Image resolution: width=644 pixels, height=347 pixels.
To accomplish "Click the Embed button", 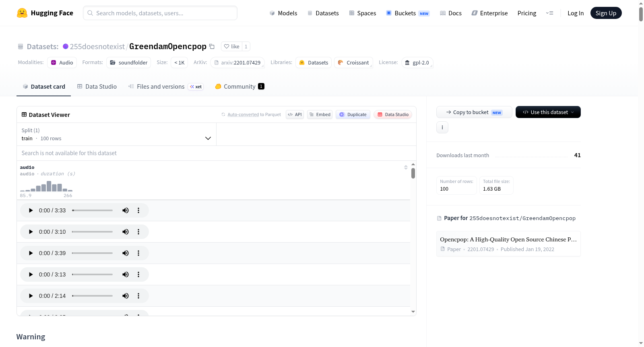I will (320, 114).
